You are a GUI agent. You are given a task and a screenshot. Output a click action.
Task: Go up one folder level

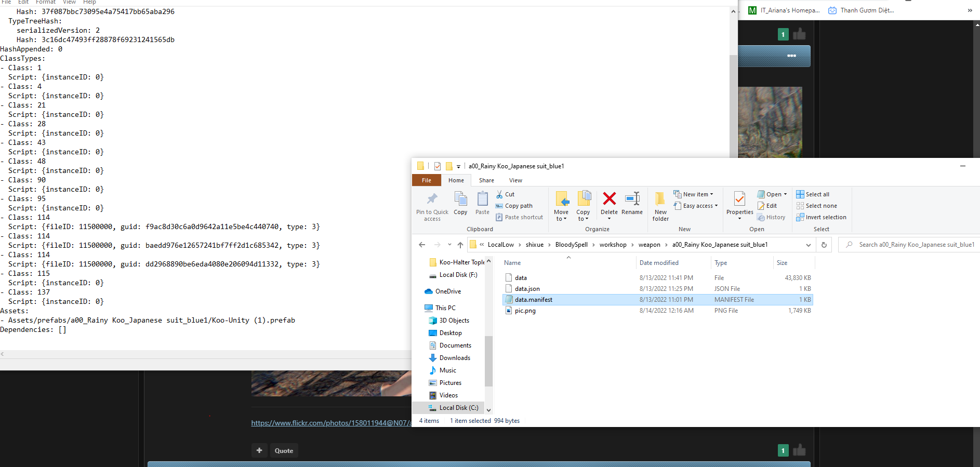(x=460, y=245)
